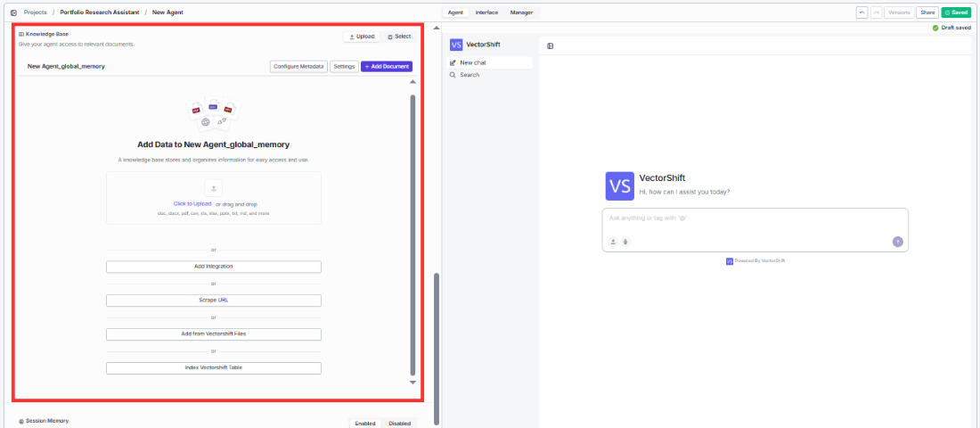Click the Knowledge Base book icon
This screenshot has width=980, height=428.
21,35
